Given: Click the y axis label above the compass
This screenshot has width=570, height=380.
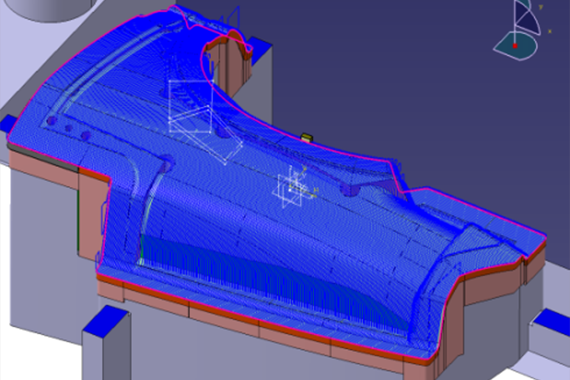Looking at the screenshot, I should pos(541,7).
